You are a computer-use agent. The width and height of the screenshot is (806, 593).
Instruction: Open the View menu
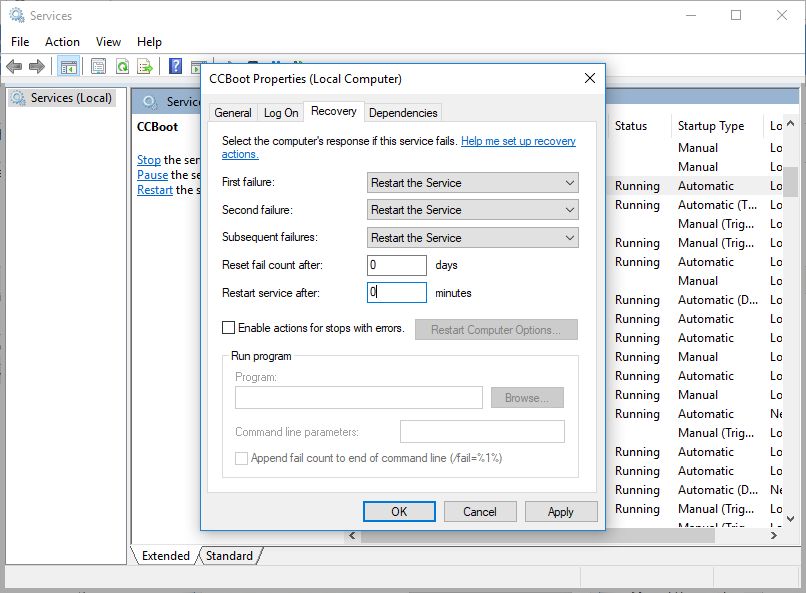(x=108, y=42)
